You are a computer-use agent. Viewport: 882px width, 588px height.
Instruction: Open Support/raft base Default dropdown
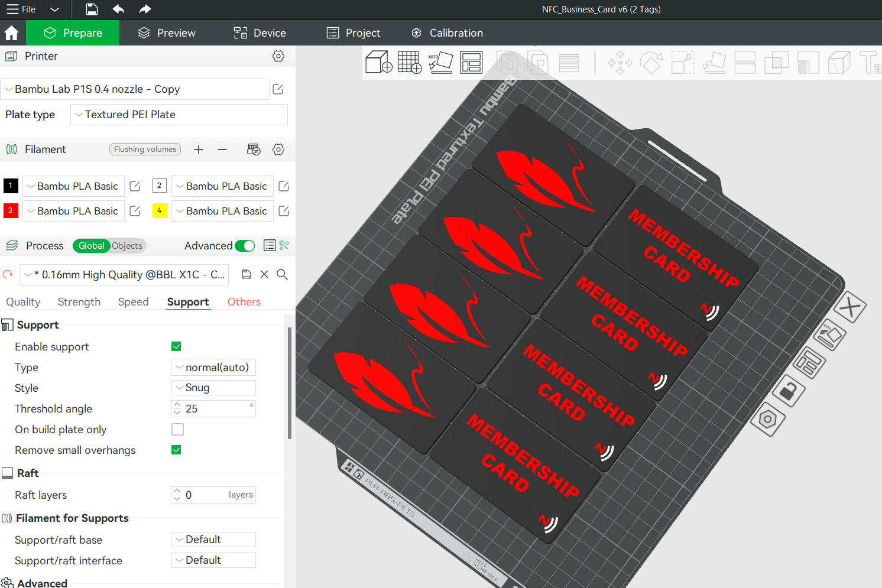213,540
